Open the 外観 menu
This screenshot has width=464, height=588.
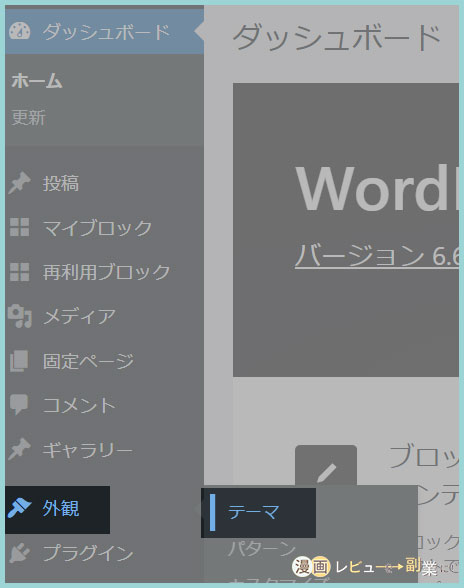57,510
